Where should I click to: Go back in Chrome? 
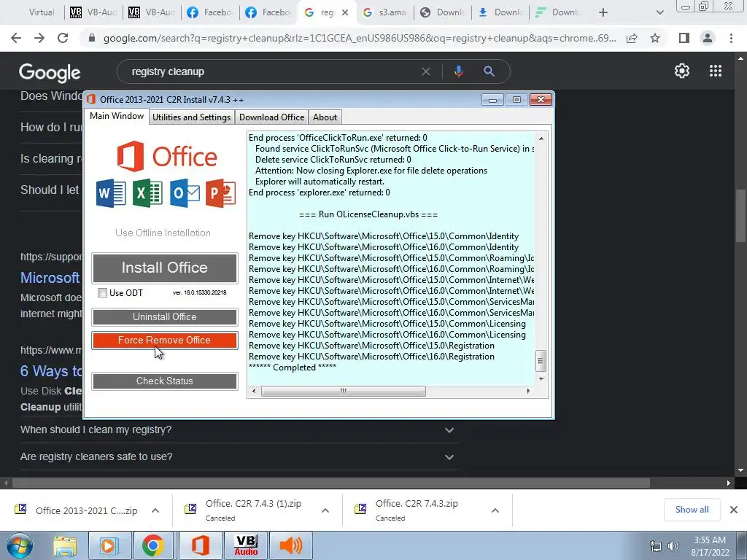point(16,38)
